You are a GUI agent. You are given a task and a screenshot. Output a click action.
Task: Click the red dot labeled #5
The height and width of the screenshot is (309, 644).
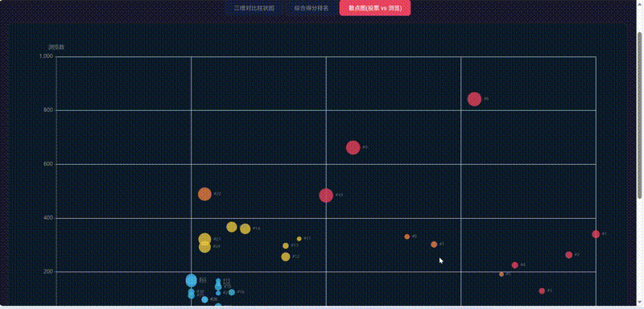[x=542, y=291]
